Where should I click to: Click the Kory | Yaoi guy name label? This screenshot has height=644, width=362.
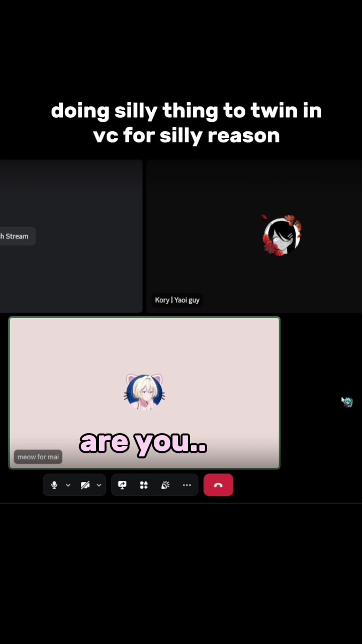pyautogui.click(x=177, y=300)
